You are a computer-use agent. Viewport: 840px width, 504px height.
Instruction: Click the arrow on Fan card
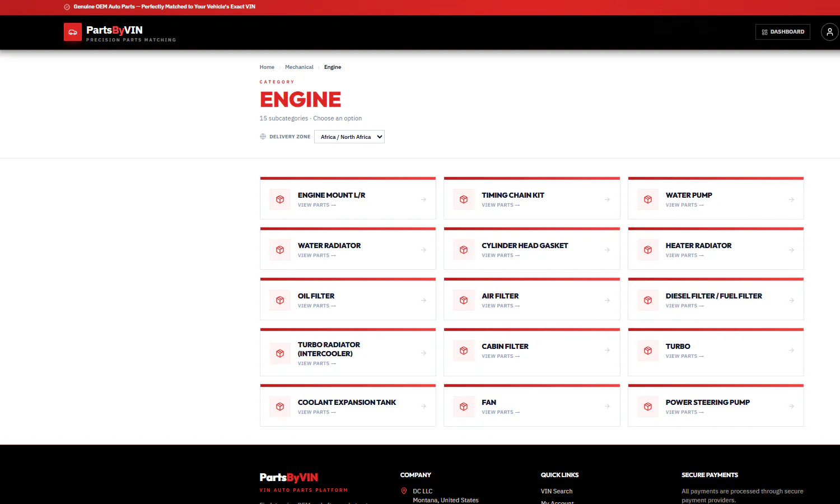607,406
